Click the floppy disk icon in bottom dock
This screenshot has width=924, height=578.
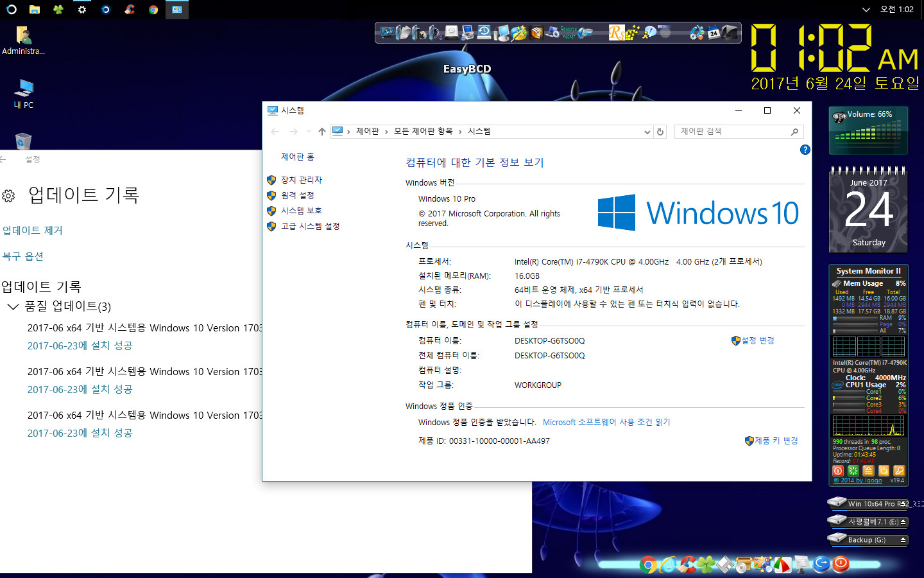coord(725,565)
